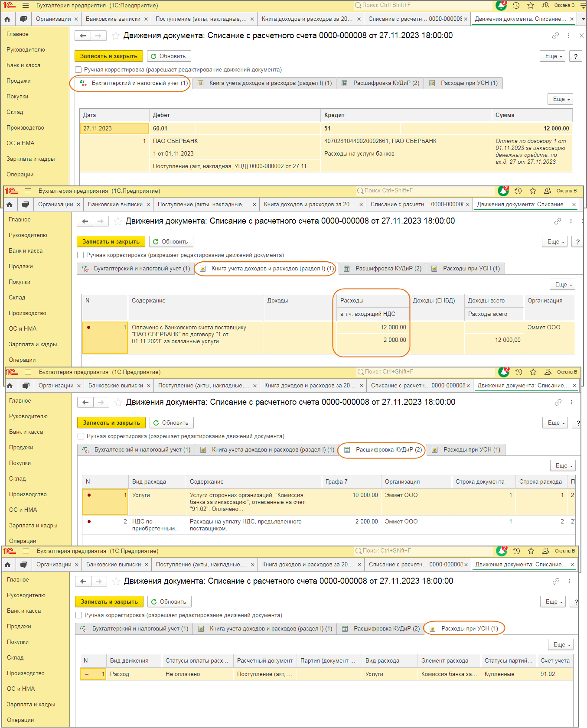Screen dimensions: 587x728
Task: Go back with the arrow in topmost window
Action: click(83, 36)
